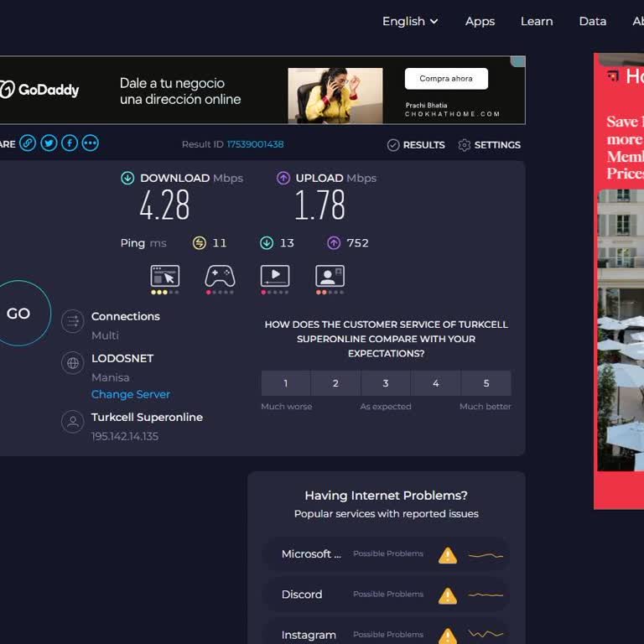Click upload ping icon showing 752

coord(334,243)
